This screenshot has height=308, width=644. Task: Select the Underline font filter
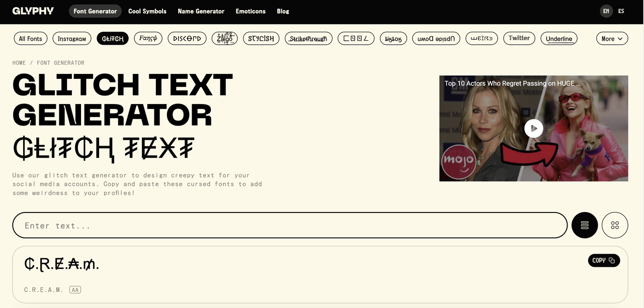click(559, 39)
